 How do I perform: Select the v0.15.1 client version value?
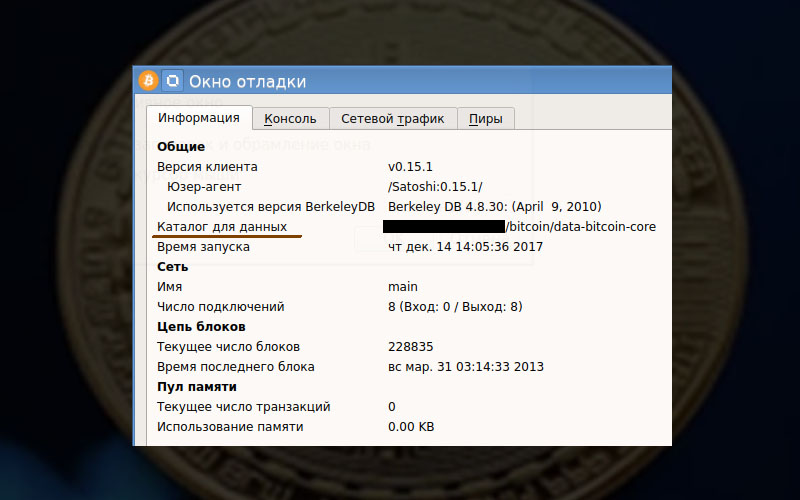(410, 167)
